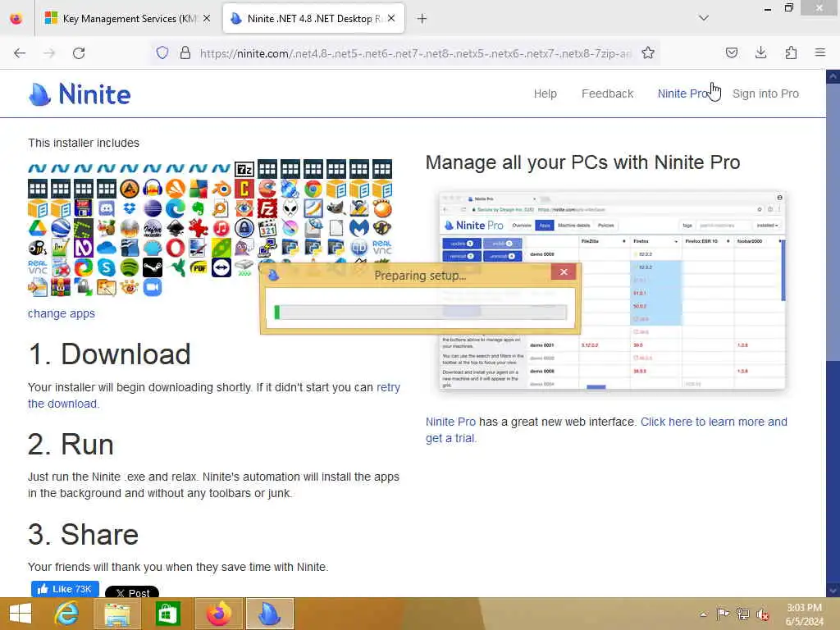Click the Ninite logo
840x630 pixels.
(80, 94)
